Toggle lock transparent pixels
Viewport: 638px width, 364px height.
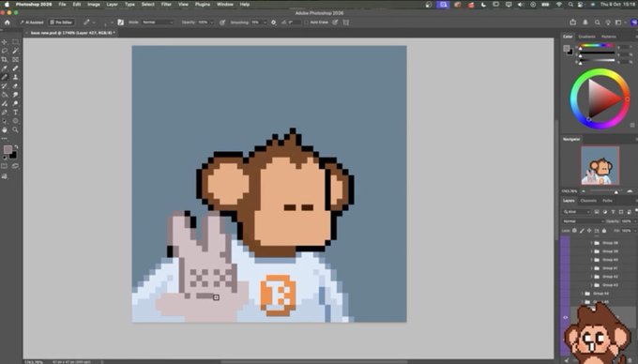[x=574, y=231]
